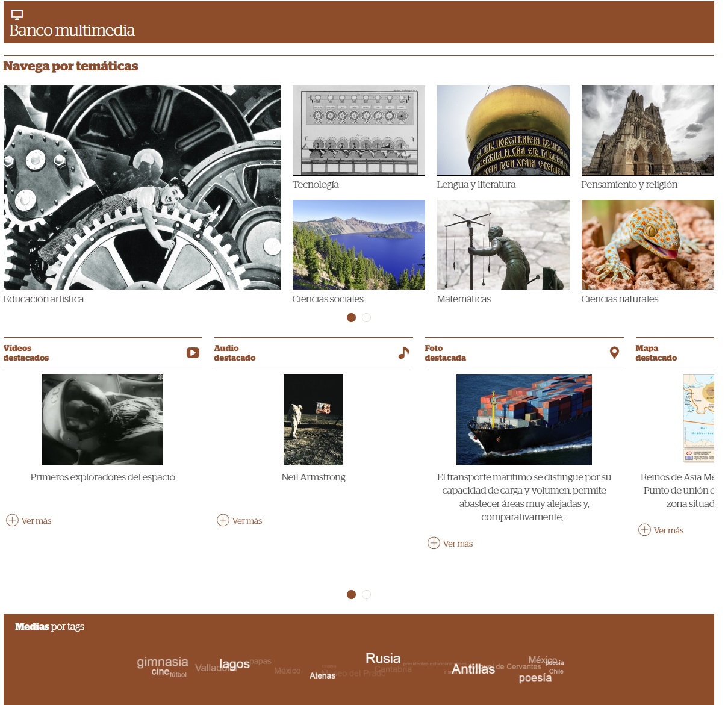The height and width of the screenshot is (705, 728).
Task: Click the music note icon beside Audio destacado
Action: point(403,353)
